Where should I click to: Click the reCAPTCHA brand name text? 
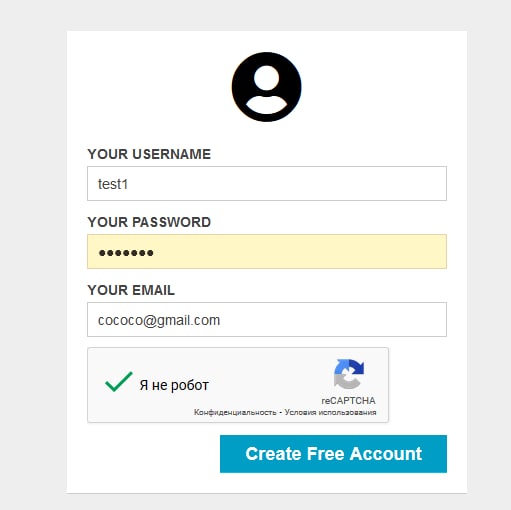click(348, 401)
